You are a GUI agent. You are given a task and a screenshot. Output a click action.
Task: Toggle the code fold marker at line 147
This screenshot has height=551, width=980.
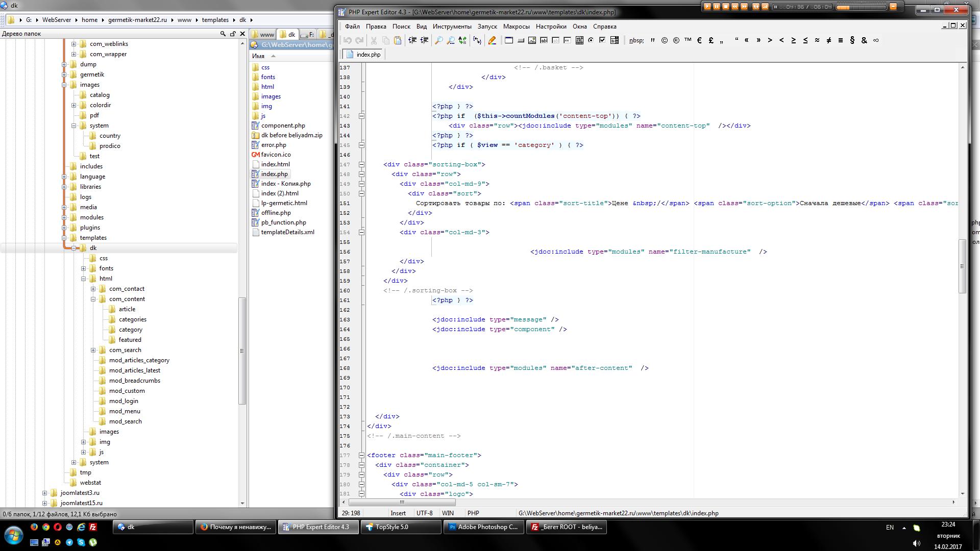tap(361, 164)
